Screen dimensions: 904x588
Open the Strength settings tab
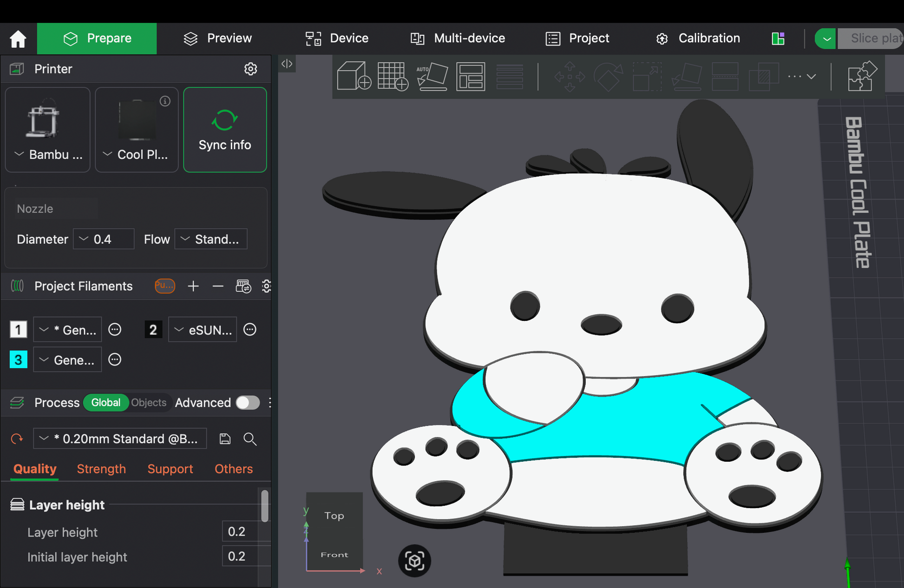coord(101,469)
